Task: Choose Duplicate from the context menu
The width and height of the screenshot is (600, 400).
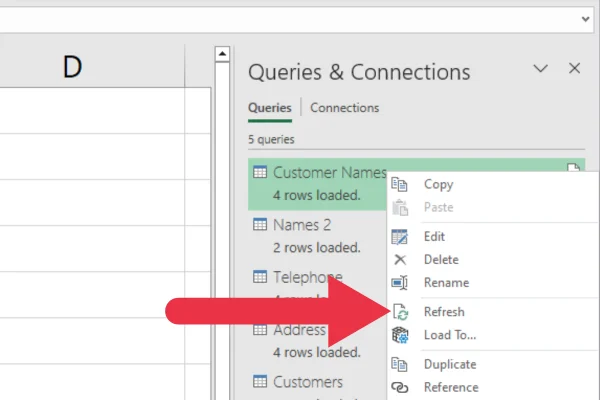Action: click(x=450, y=364)
